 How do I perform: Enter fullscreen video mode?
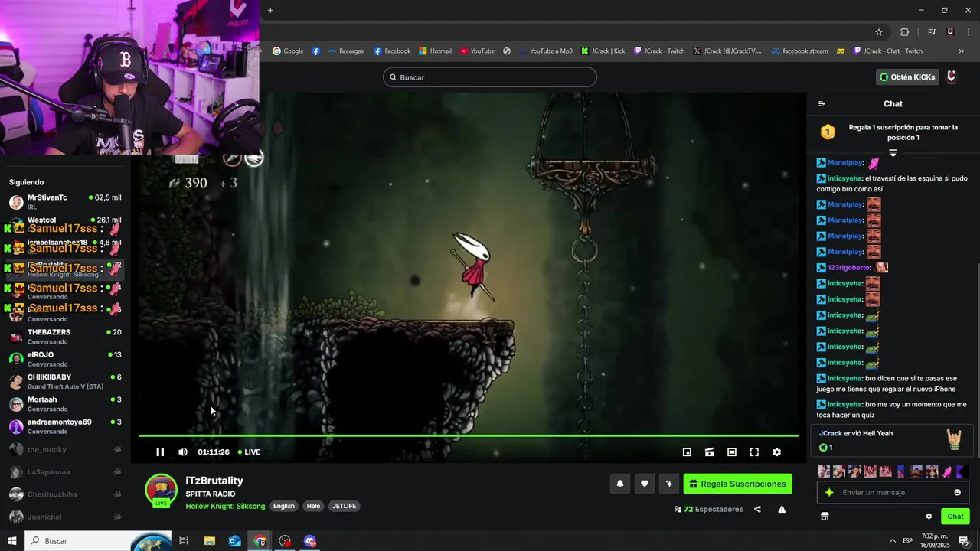754,452
